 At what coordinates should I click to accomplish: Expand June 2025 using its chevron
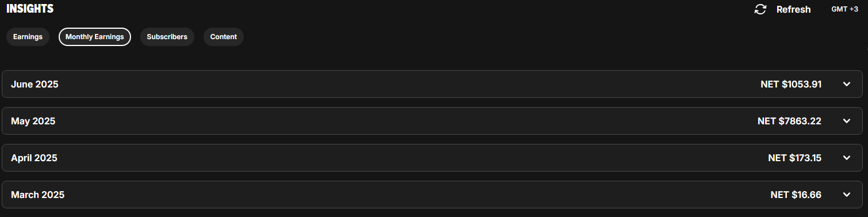[x=846, y=84]
